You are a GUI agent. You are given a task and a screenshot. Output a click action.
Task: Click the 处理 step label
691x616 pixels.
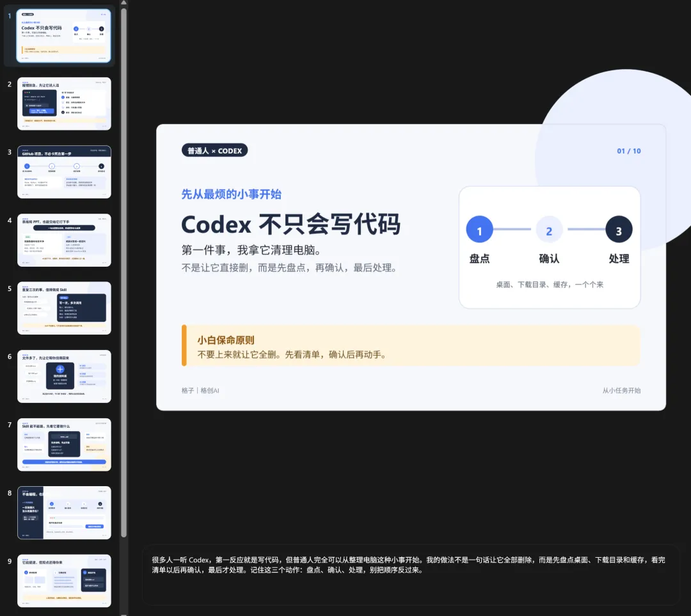click(619, 258)
